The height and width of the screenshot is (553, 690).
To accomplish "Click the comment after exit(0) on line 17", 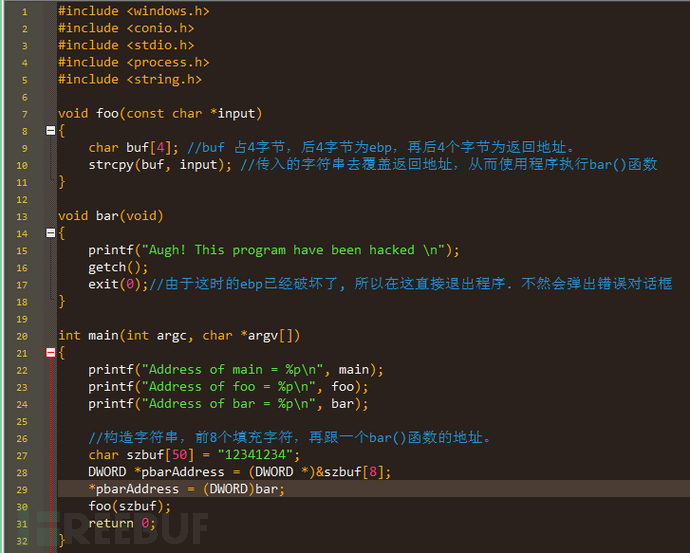I will click(411, 284).
